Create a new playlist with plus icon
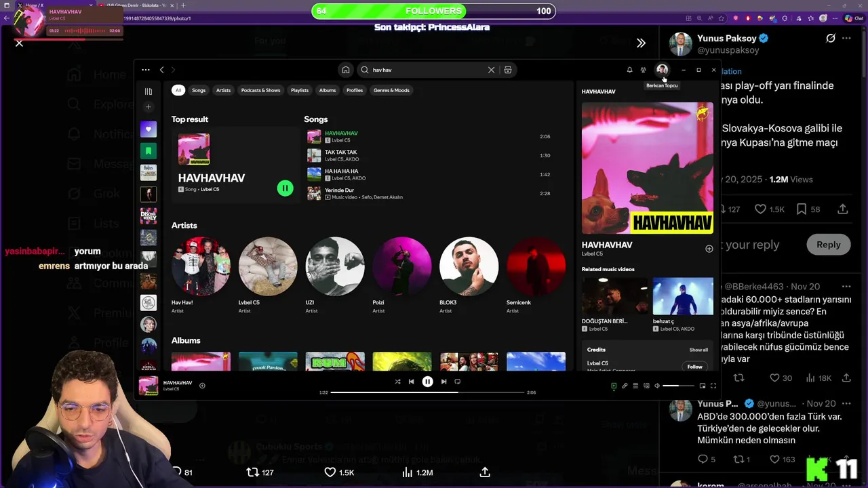 point(149,107)
